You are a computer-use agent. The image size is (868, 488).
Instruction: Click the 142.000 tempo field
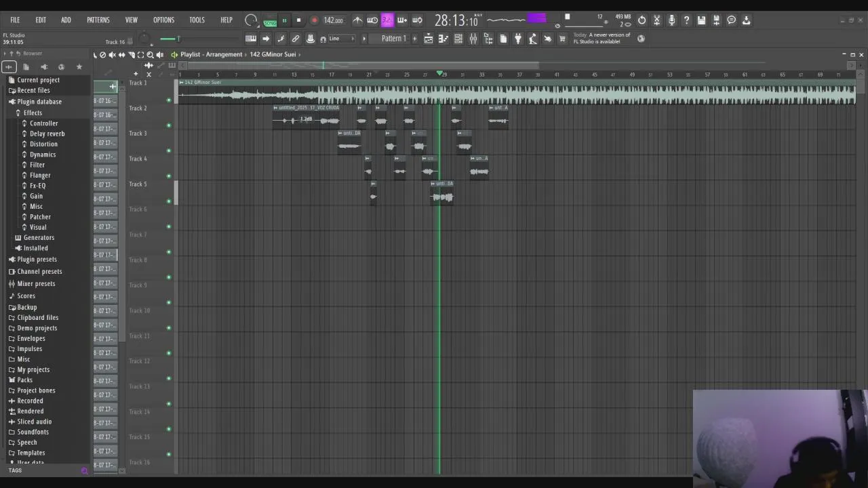point(333,20)
